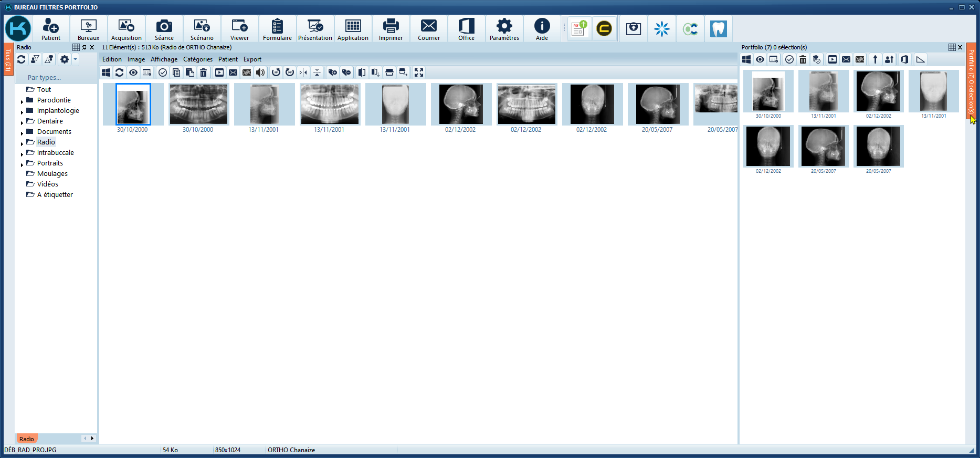Click the Tous (21) side tab

8,59
